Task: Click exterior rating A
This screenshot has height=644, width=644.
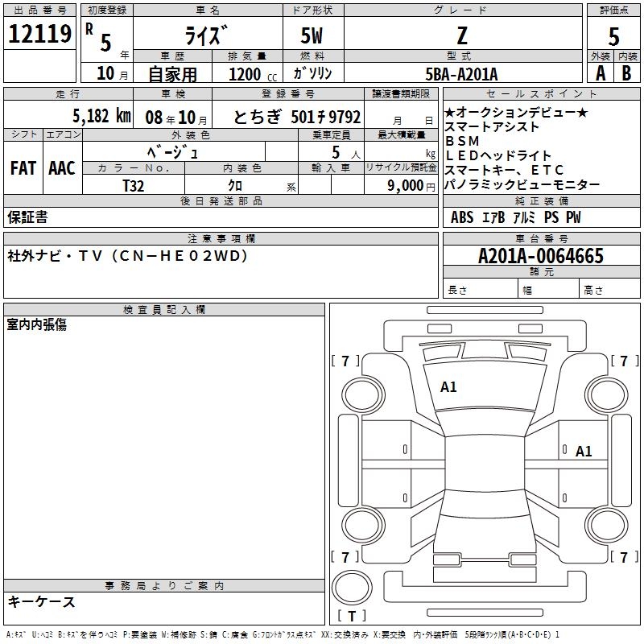Action: (x=601, y=73)
